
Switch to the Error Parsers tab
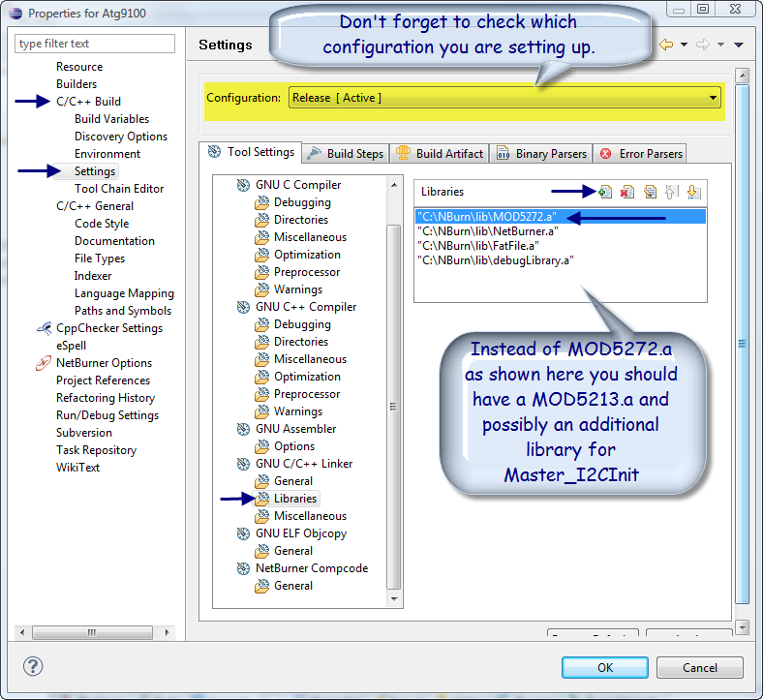point(640,154)
